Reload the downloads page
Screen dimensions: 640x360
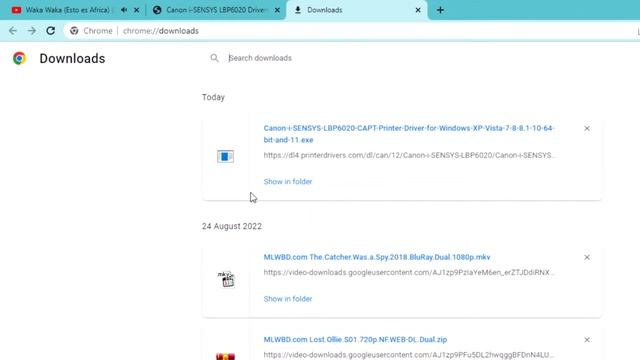tap(51, 31)
